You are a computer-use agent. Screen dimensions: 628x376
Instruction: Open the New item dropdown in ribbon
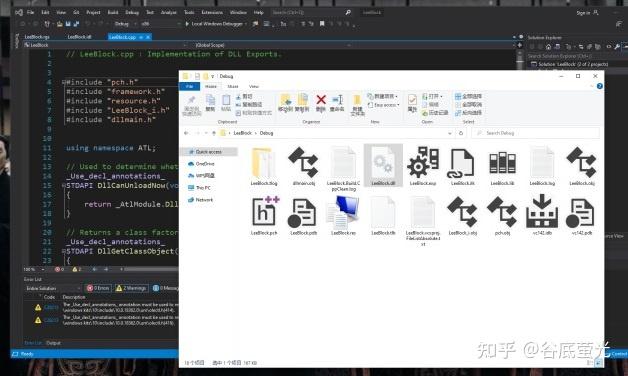(382, 97)
